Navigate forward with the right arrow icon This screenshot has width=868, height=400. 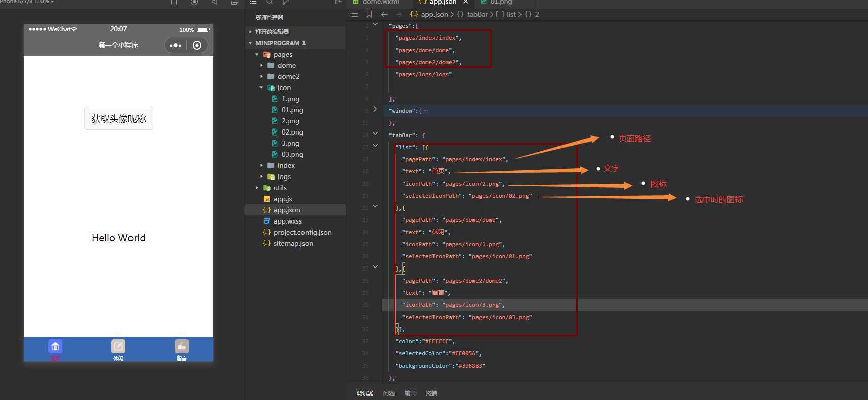coord(399,14)
